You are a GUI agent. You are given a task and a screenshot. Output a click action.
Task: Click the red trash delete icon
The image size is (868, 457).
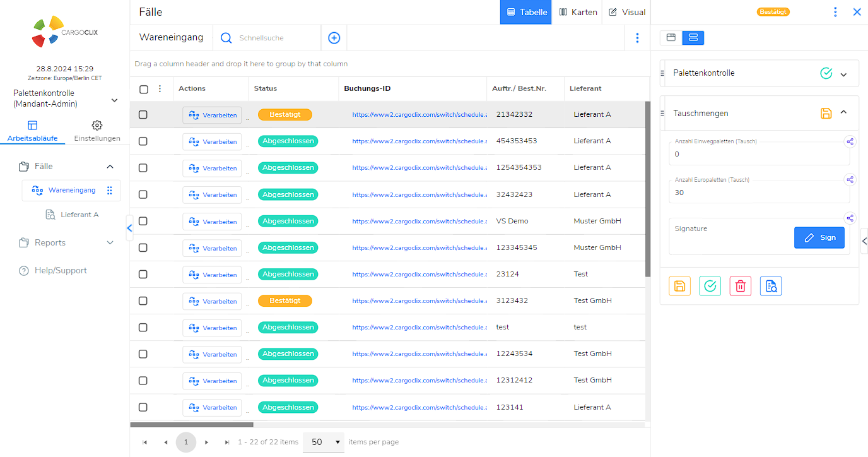(x=740, y=287)
